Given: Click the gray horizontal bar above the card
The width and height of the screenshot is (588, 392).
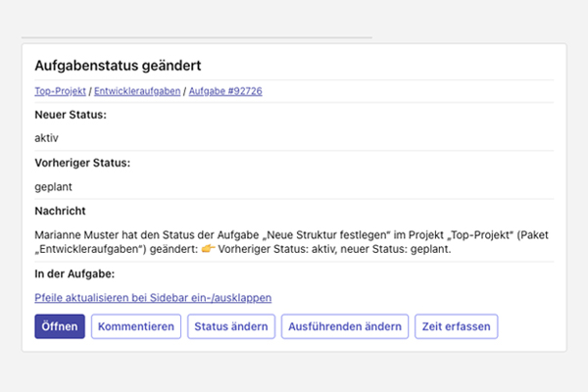Looking at the screenshot, I should point(197,37).
